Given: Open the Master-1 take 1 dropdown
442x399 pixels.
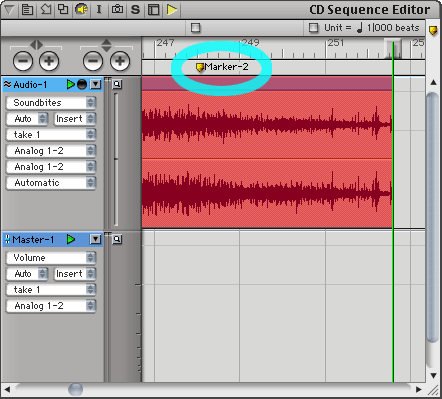Looking at the screenshot, I should pos(51,290).
